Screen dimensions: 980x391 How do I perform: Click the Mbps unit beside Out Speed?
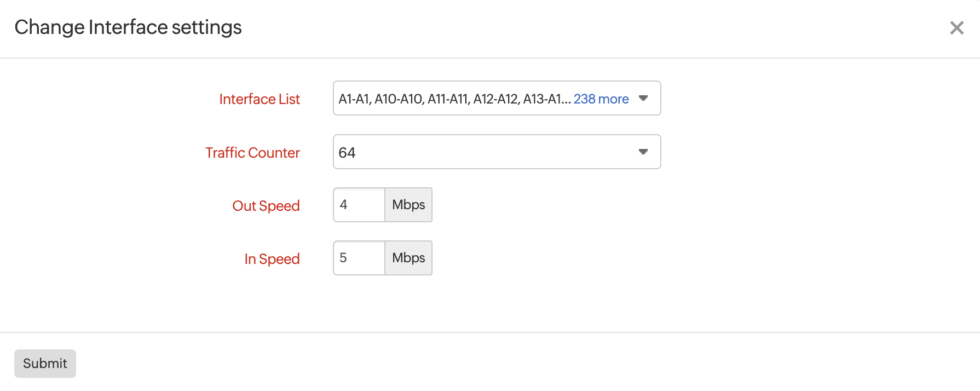(x=408, y=205)
